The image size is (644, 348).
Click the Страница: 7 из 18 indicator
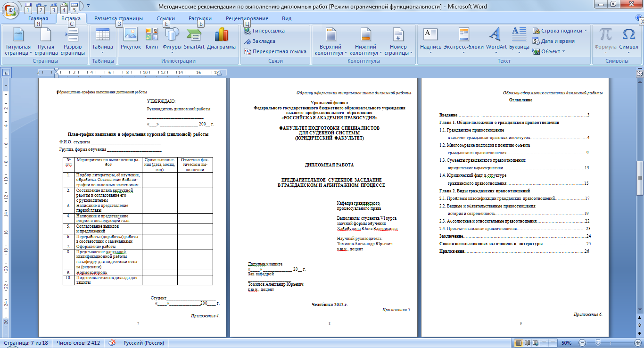pyautogui.click(x=26, y=343)
